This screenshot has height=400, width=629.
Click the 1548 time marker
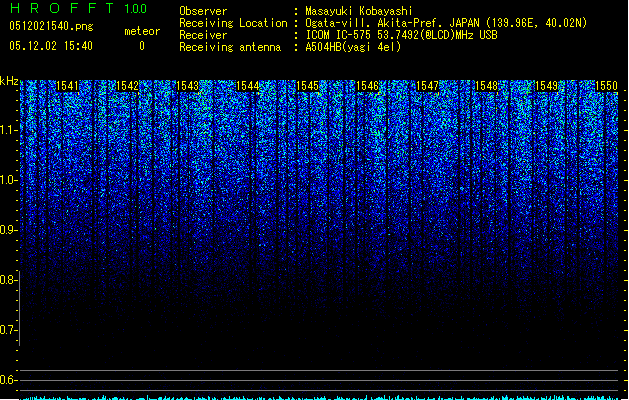click(486, 86)
